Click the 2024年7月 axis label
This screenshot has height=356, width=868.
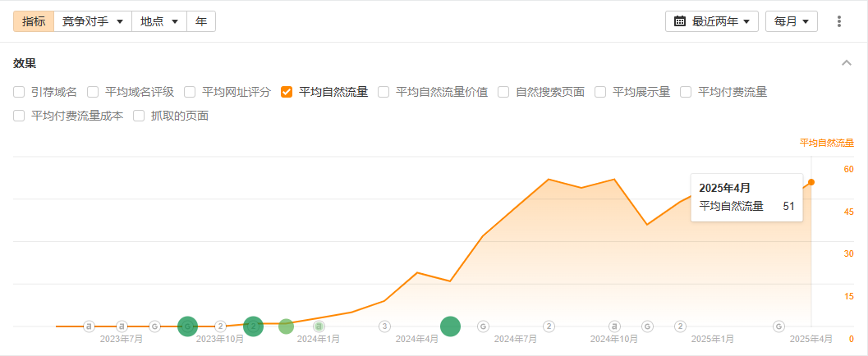[x=516, y=338]
